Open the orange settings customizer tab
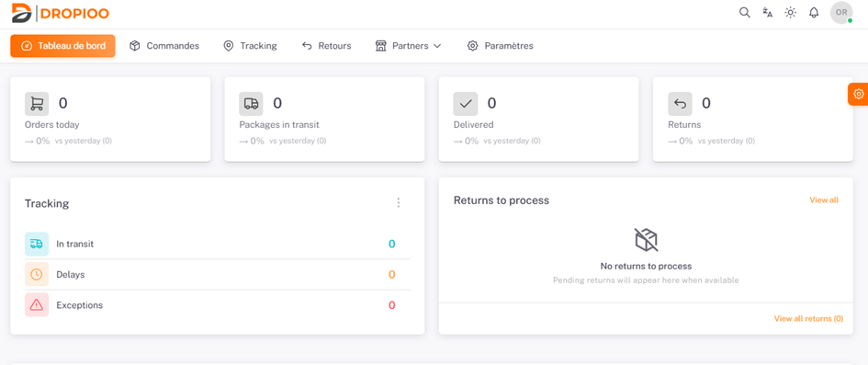Image resolution: width=868 pixels, height=365 pixels. tap(858, 94)
